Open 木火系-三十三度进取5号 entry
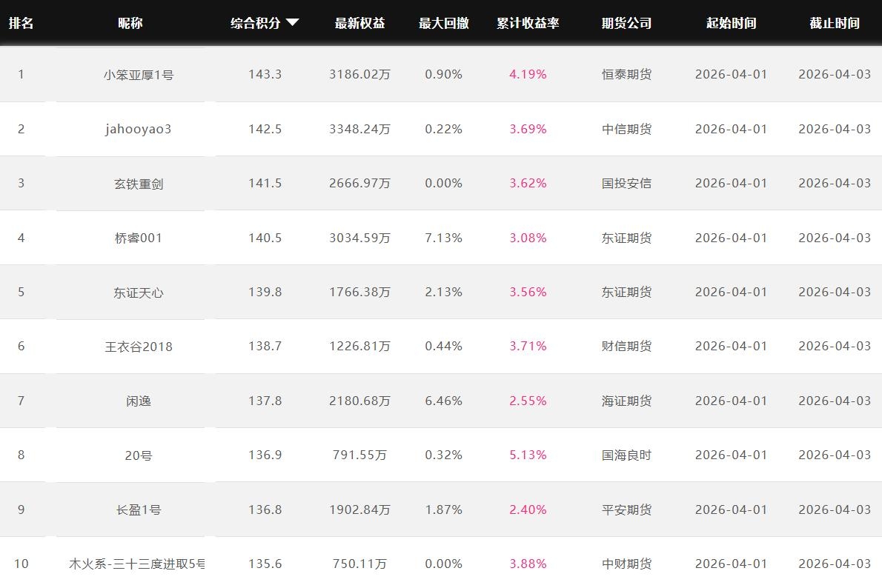This screenshot has height=588, width=882. pyautogui.click(x=137, y=564)
